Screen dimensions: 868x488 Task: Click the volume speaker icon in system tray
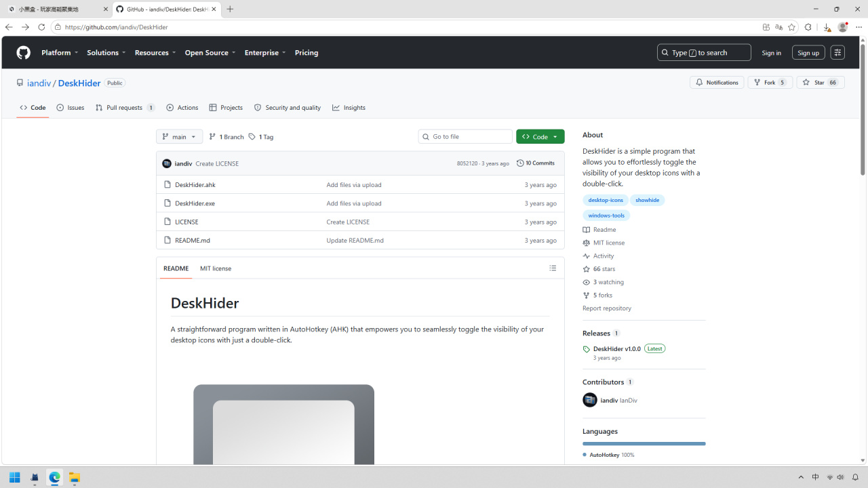(841, 478)
